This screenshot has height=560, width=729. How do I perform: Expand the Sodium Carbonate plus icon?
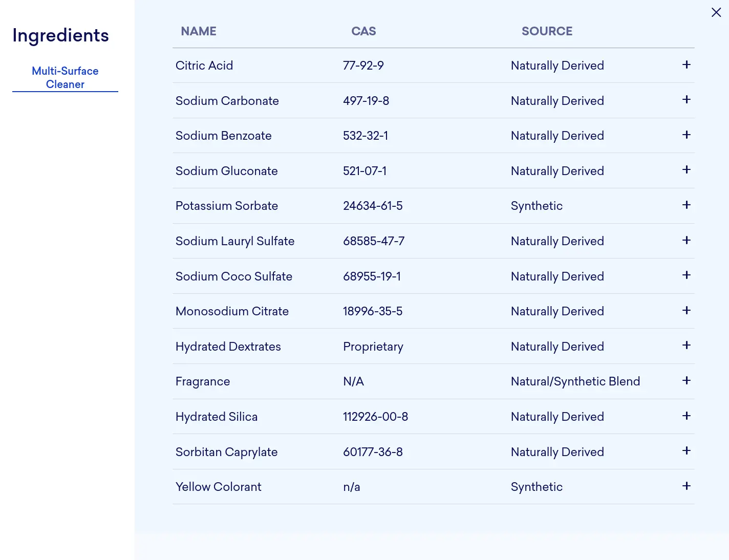click(x=687, y=100)
